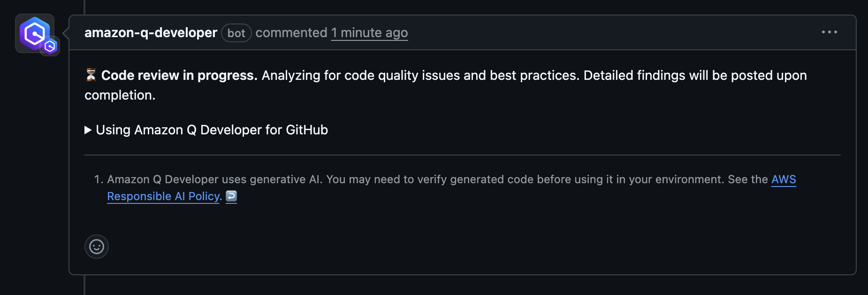Click the bold 'Code review in progress.' text
868x295 pixels.
point(179,75)
